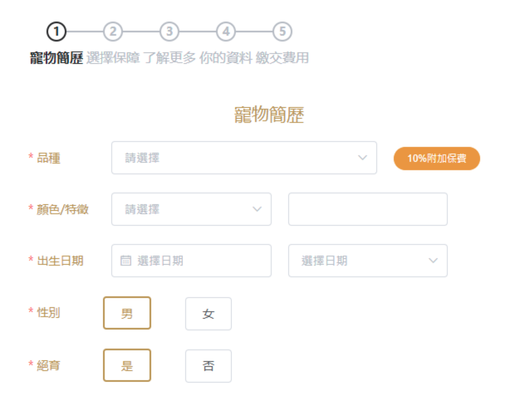
Task: Select 否 for 絕育
Action: tap(208, 366)
